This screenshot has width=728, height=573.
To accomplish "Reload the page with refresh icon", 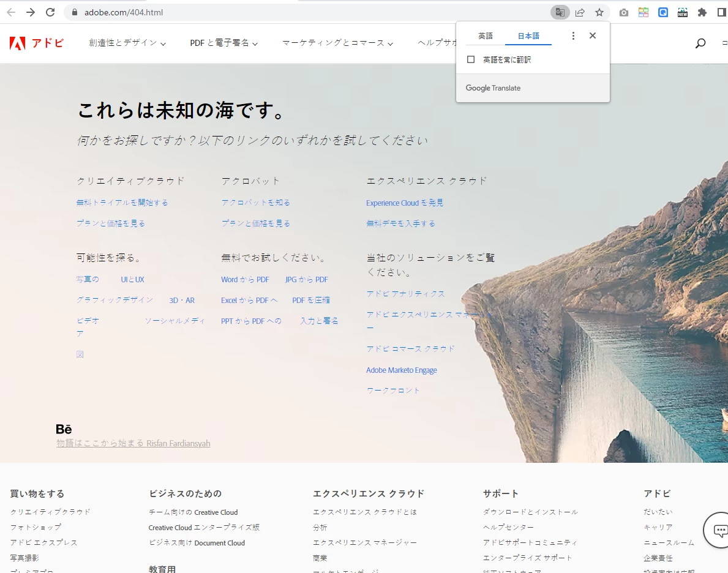I will point(50,12).
